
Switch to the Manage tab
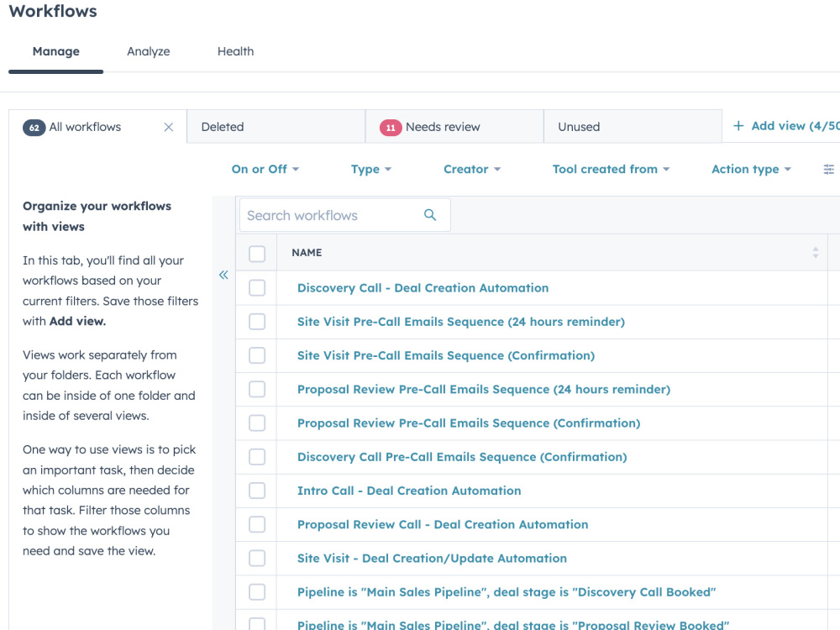click(x=55, y=51)
